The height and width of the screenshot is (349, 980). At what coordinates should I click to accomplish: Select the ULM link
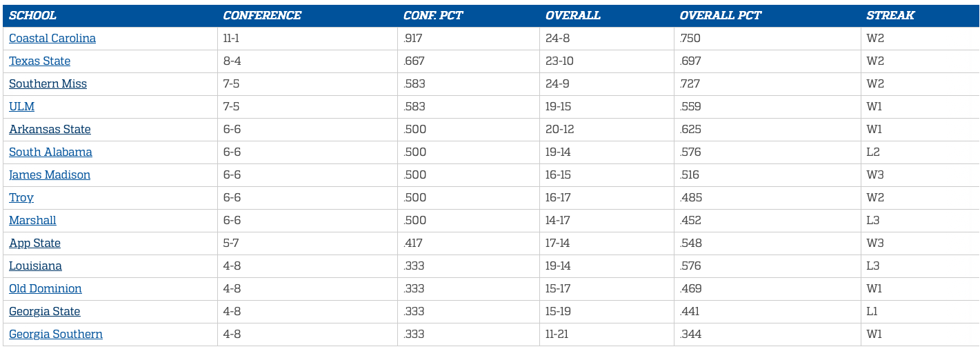coord(21,107)
